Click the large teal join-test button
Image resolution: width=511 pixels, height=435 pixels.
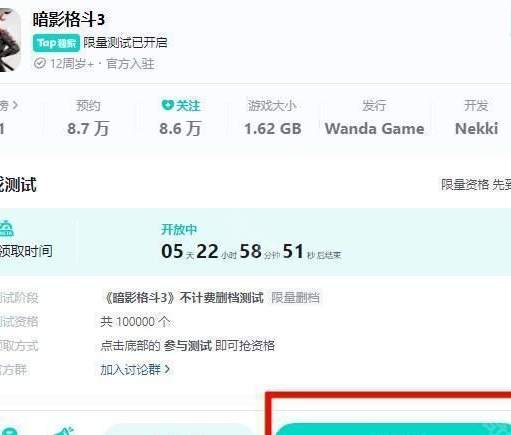point(393,429)
